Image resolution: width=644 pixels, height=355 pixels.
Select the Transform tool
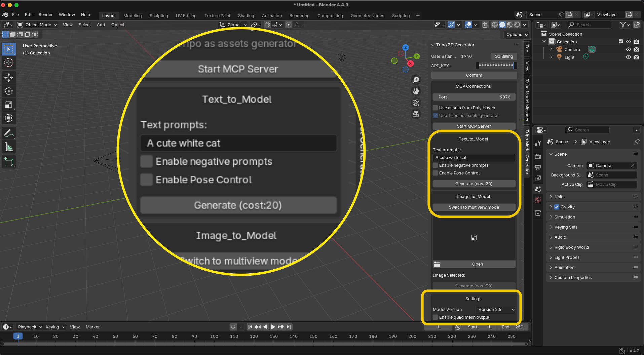[x=9, y=118]
